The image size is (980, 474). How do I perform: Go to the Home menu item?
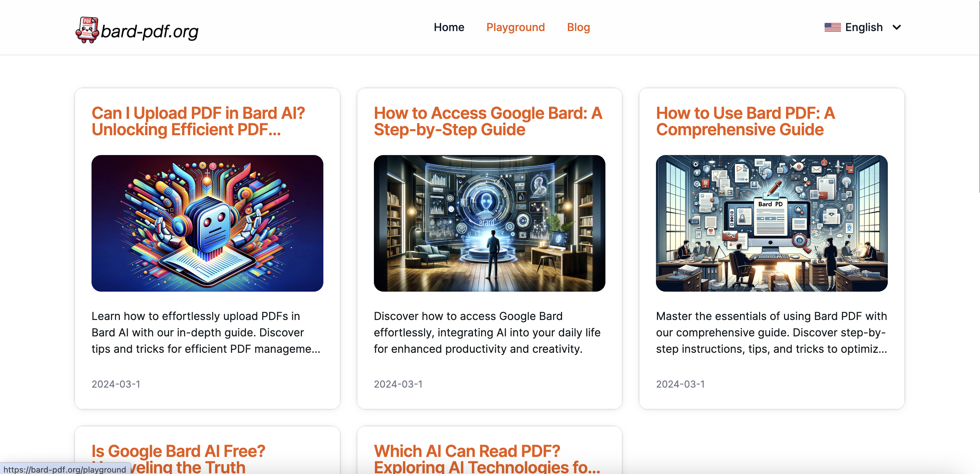coord(449,27)
